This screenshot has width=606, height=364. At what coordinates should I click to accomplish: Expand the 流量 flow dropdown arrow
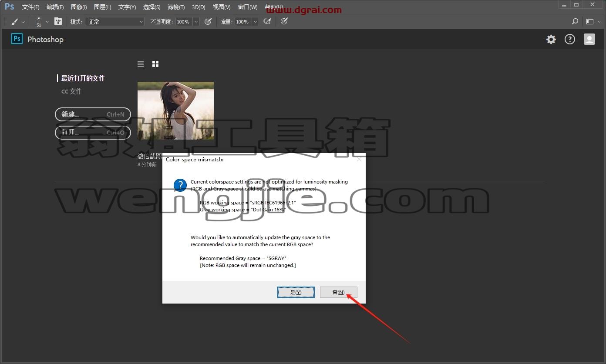pos(255,22)
